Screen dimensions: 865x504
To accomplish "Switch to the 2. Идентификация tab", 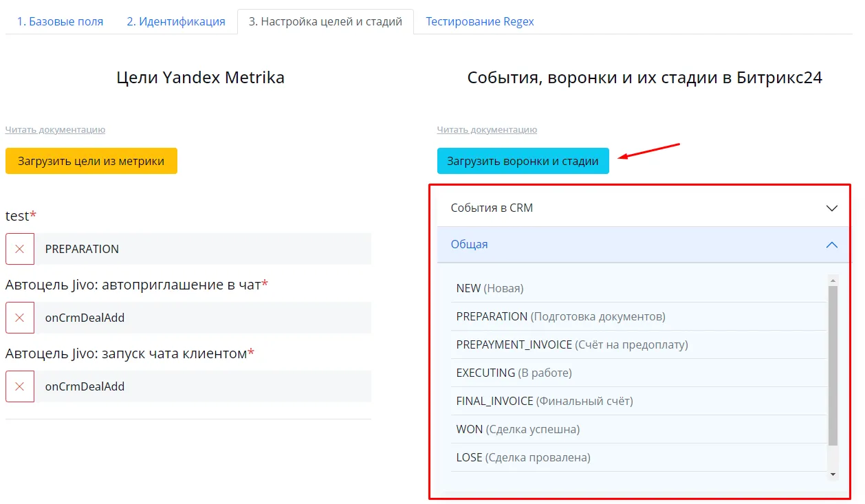I will [176, 21].
